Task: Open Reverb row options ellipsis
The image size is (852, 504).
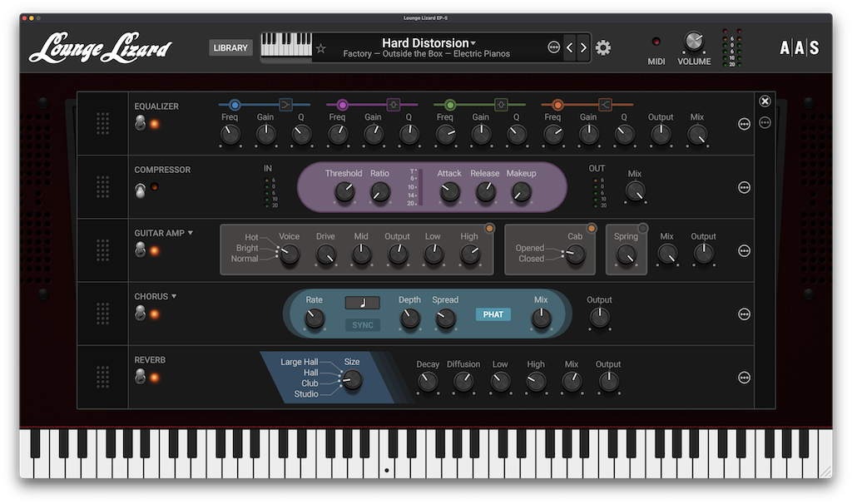Action: [744, 378]
